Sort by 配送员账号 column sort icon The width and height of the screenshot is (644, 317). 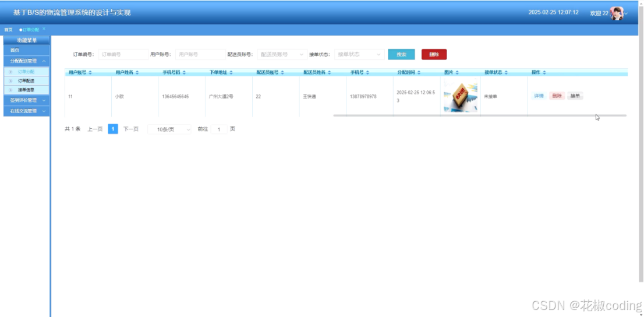(x=282, y=72)
